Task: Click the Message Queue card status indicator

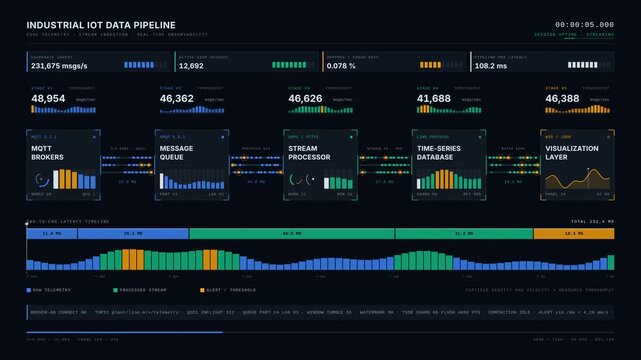Action: [x=223, y=137]
